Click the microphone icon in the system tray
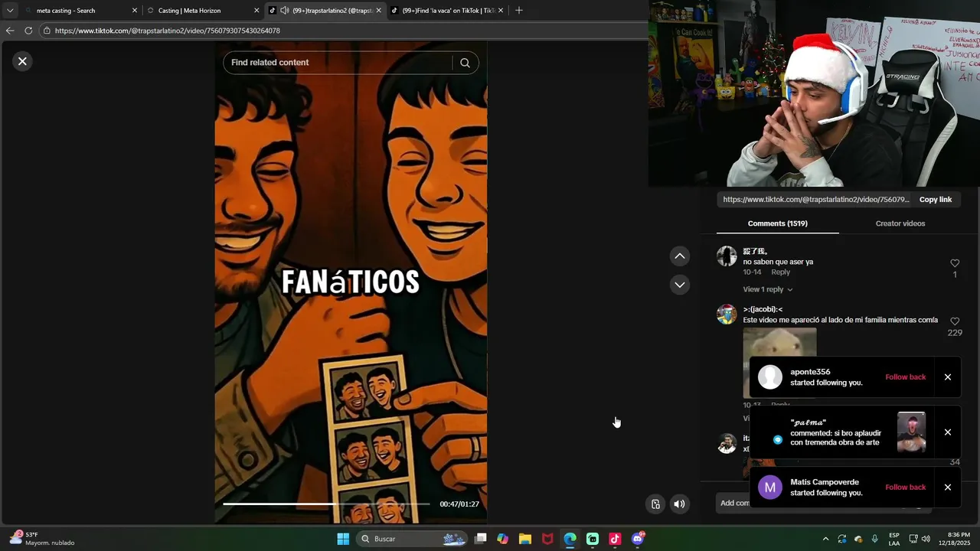This screenshot has height=551, width=980. 874,539
